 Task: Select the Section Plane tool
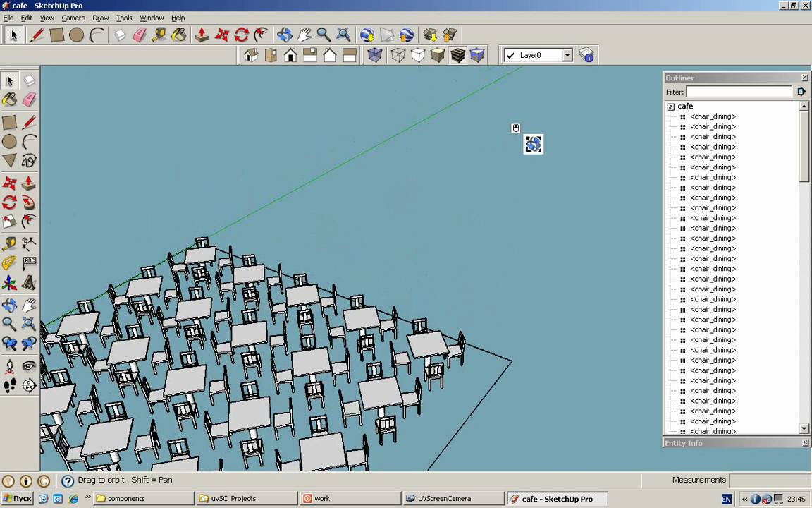[29, 386]
